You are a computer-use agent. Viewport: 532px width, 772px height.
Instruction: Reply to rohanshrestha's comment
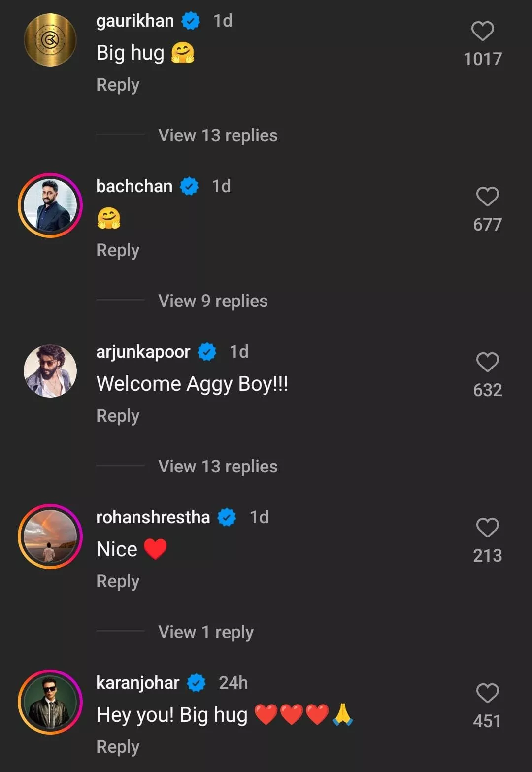pyautogui.click(x=118, y=581)
